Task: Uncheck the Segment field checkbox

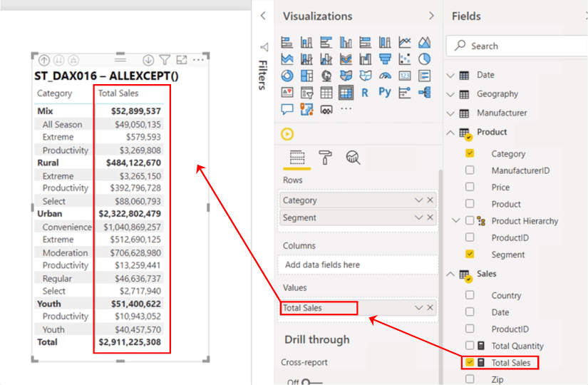Action: point(470,254)
